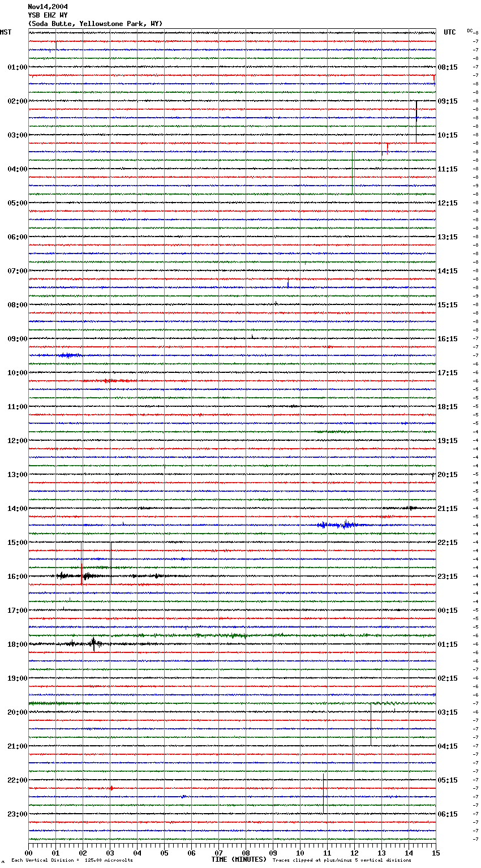This screenshot has width=481, height=868.
Task: Click the 01:15 UTC time label
Action: [448, 644]
